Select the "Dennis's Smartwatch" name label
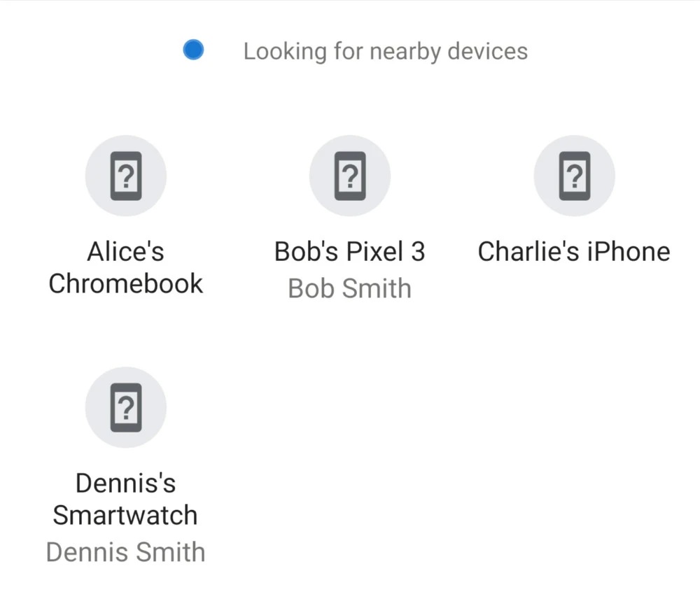This screenshot has width=700, height=608. [125, 499]
